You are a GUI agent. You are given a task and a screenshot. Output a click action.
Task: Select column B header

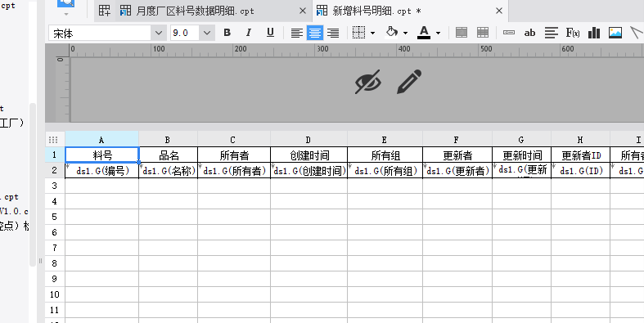tap(168, 139)
